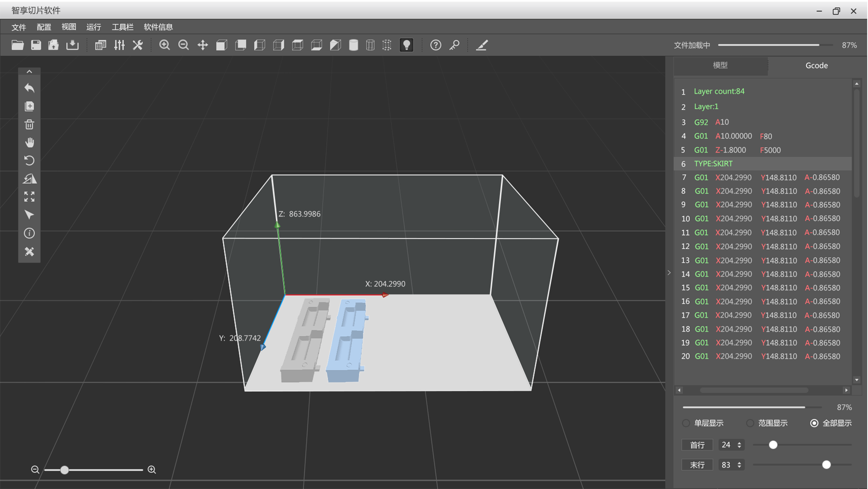
Task: Click the save disk icon
Action: click(x=36, y=45)
